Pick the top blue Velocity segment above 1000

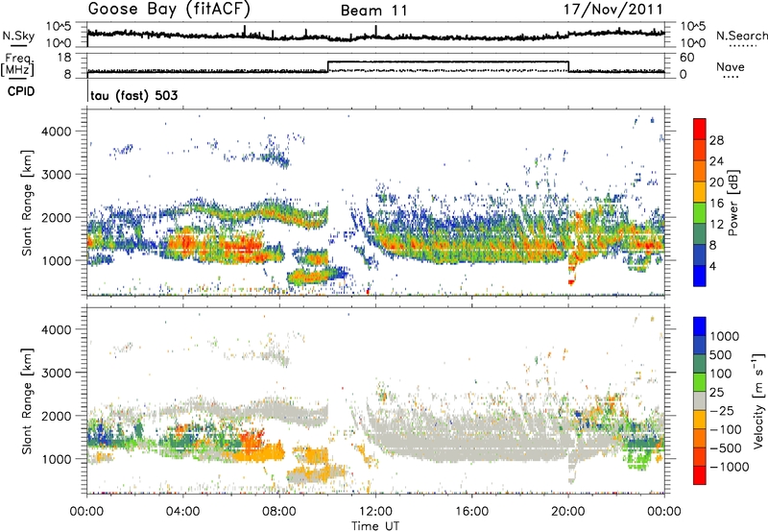click(700, 326)
